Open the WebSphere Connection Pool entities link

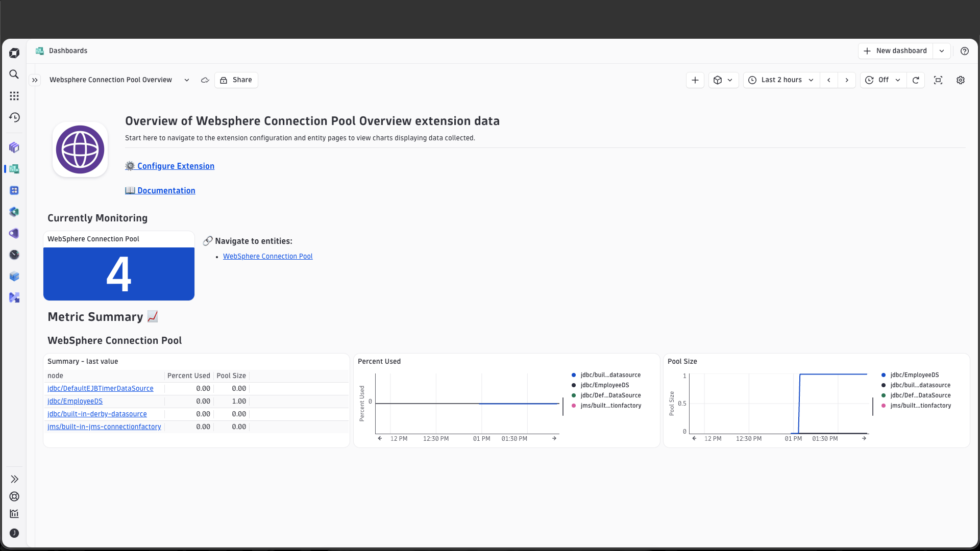[268, 257]
